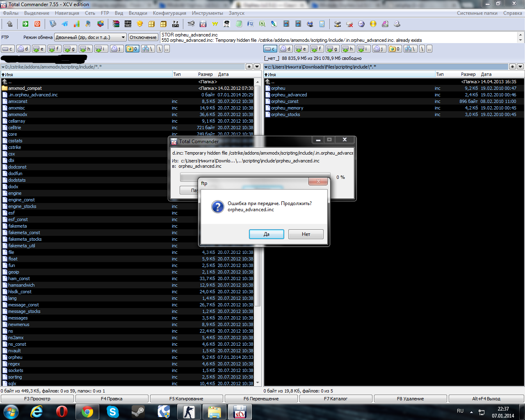The height and width of the screenshot is (420, 525).
Task: Click F5 Копирование button
Action: [x=186, y=399]
